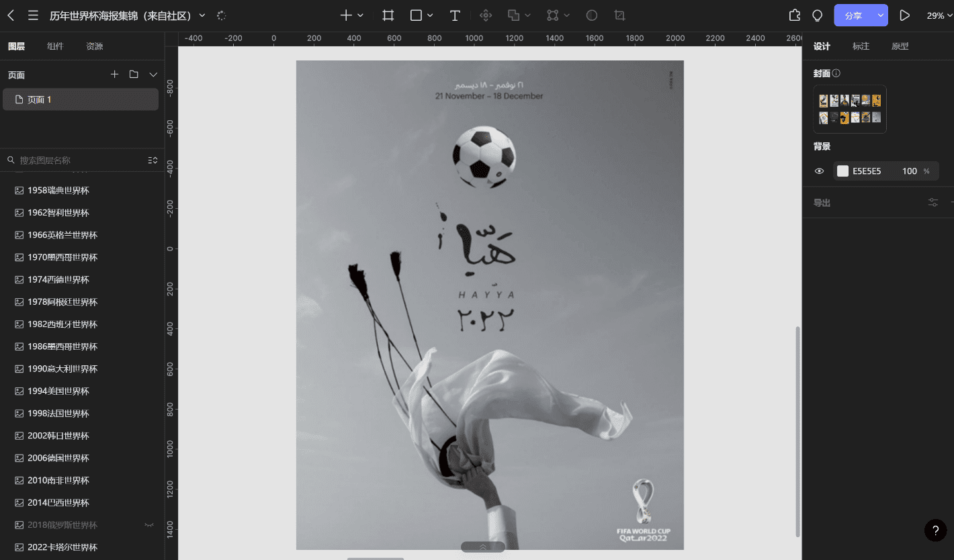Select the Rectangle shape tool
This screenshot has height=560, width=954.
click(416, 15)
